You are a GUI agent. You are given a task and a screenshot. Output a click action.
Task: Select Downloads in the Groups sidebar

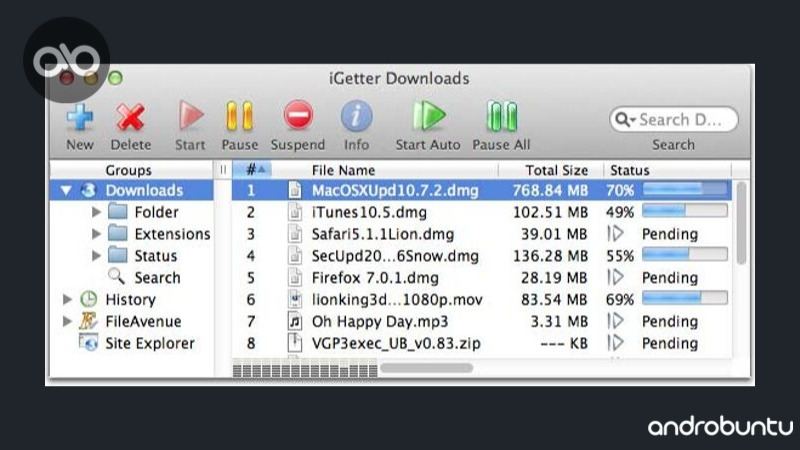click(x=144, y=190)
